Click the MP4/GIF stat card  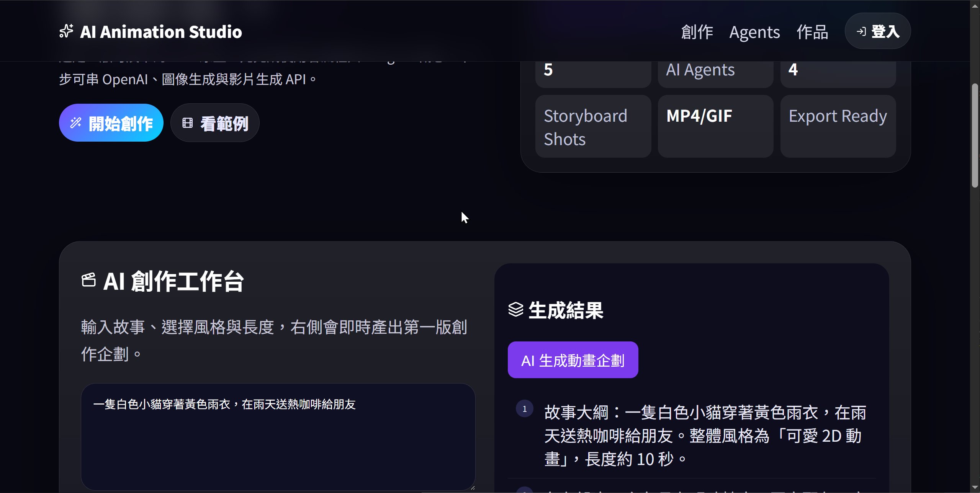click(715, 126)
